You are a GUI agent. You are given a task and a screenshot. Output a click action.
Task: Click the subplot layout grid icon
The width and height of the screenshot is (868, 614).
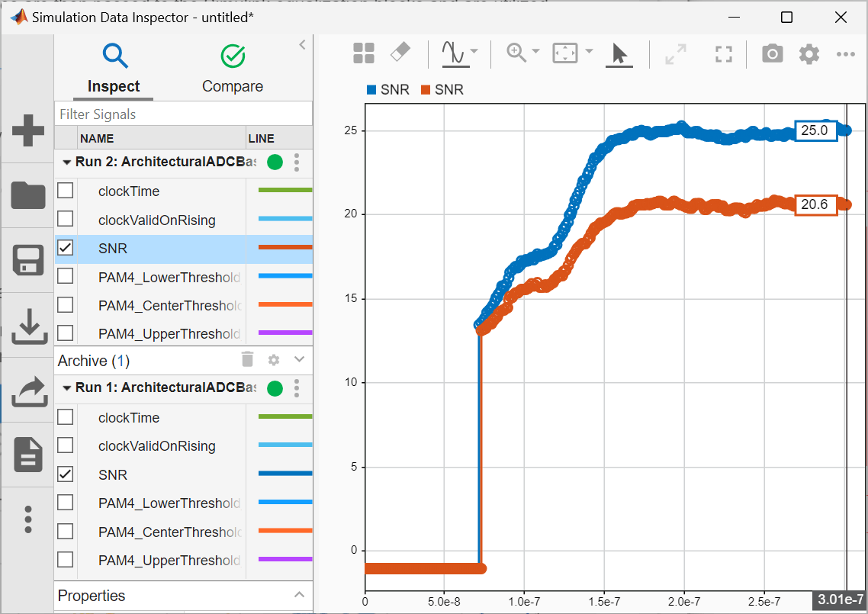364,53
